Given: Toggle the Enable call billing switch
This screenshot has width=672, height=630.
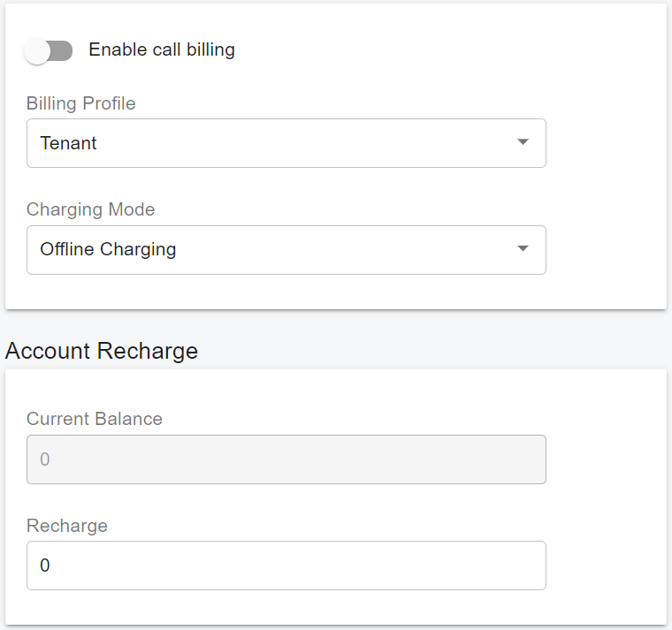Looking at the screenshot, I should (49, 51).
